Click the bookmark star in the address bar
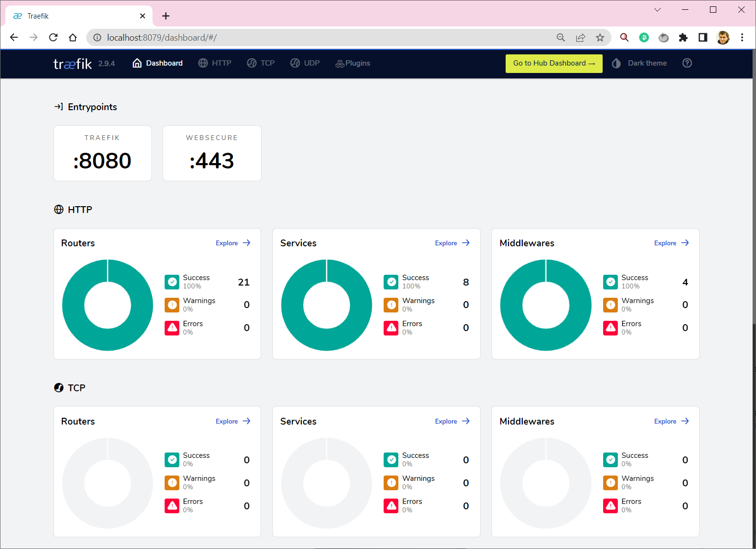Image resolution: width=756 pixels, height=549 pixels. click(x=600, y=37)
